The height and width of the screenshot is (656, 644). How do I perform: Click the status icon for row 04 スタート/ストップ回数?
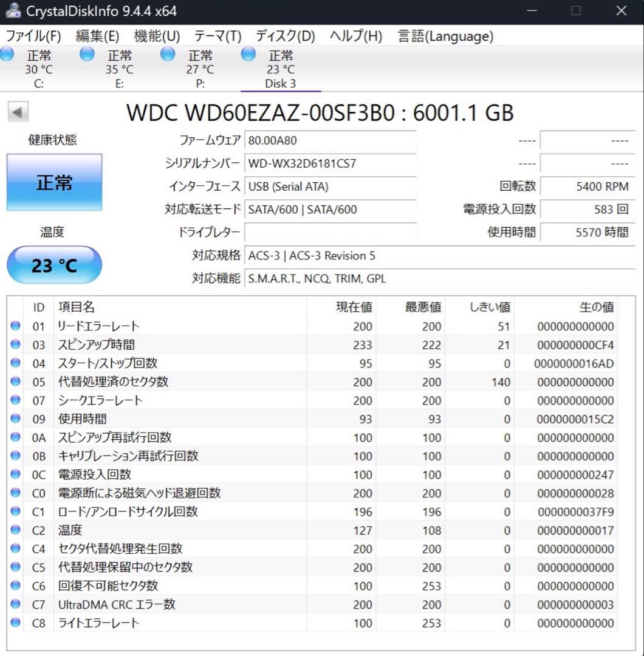[15, 363]
